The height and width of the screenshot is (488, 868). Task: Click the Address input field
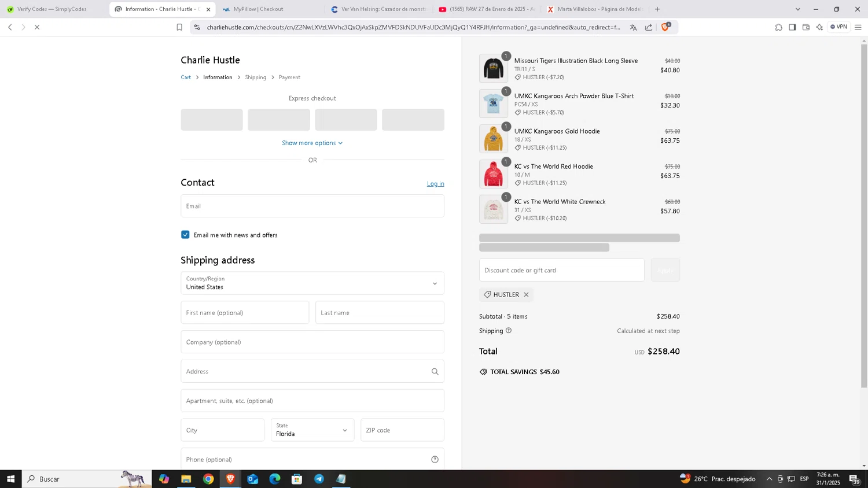tap(312, 371)
